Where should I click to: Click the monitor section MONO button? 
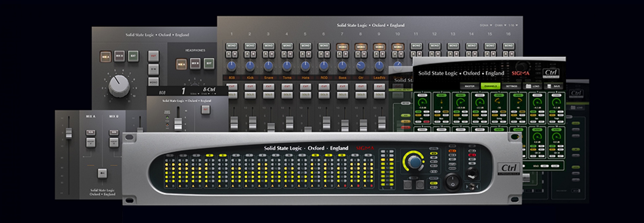click(153, 81)
